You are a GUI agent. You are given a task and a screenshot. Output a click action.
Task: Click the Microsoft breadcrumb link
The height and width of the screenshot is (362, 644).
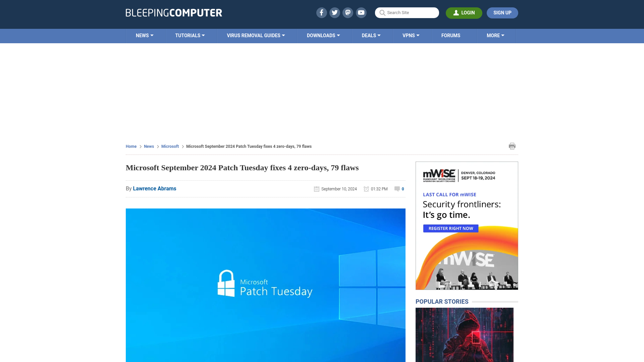click(170, 146)
